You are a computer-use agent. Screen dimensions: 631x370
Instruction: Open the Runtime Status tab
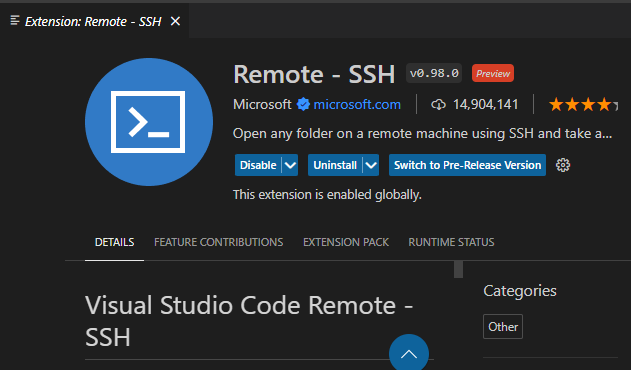[451, 242]
